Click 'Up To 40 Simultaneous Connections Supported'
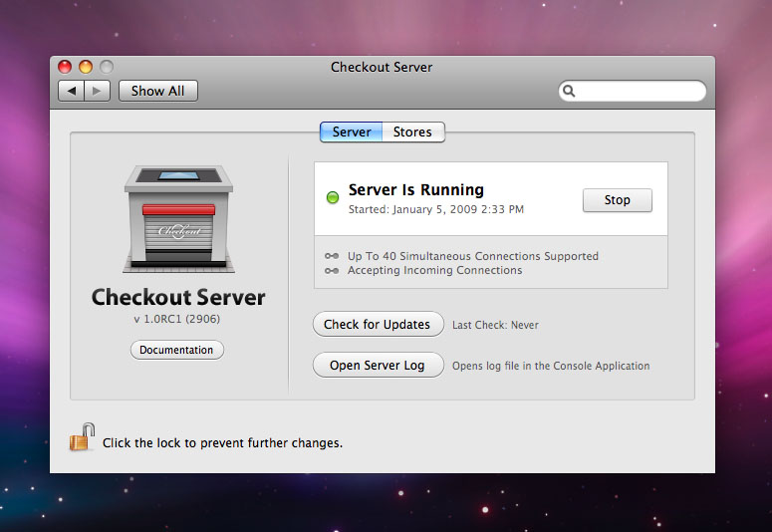Image resolution: width=772 pixels, height=532 pixels. pos(473,256)
